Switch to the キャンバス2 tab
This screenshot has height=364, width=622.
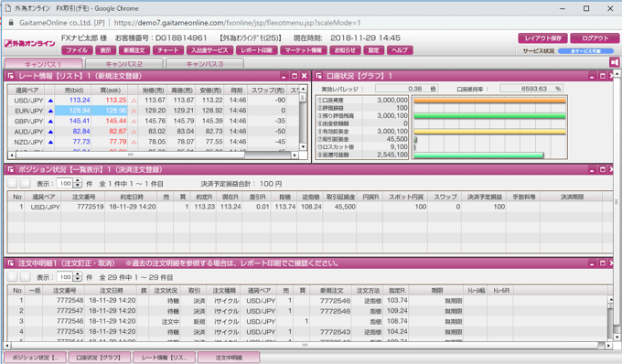(x=123, y=63)
